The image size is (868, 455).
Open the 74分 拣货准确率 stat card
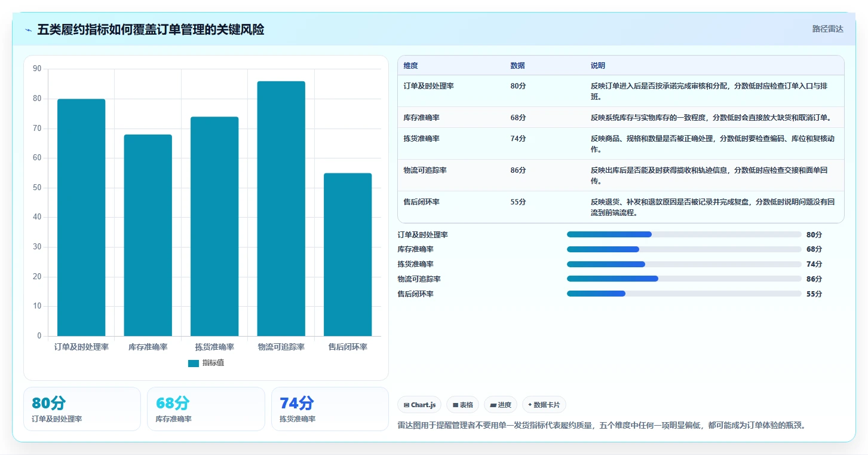pyautogui.click(x=330, y=409)
